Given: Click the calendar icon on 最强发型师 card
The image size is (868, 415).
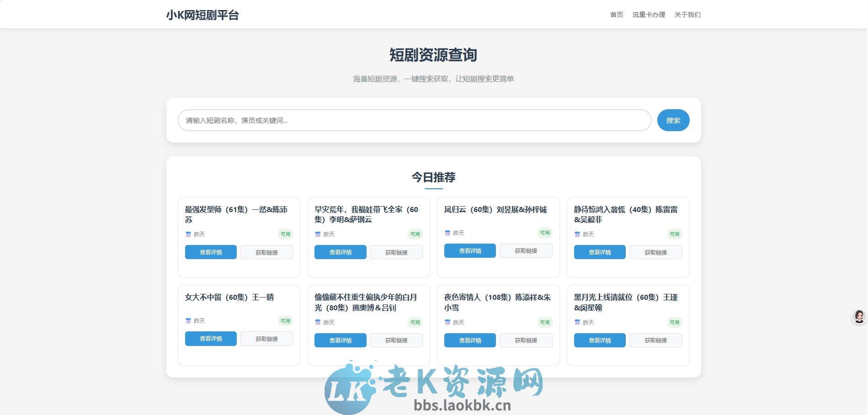Looking at the screenshot, I should [x=189, y=234].
